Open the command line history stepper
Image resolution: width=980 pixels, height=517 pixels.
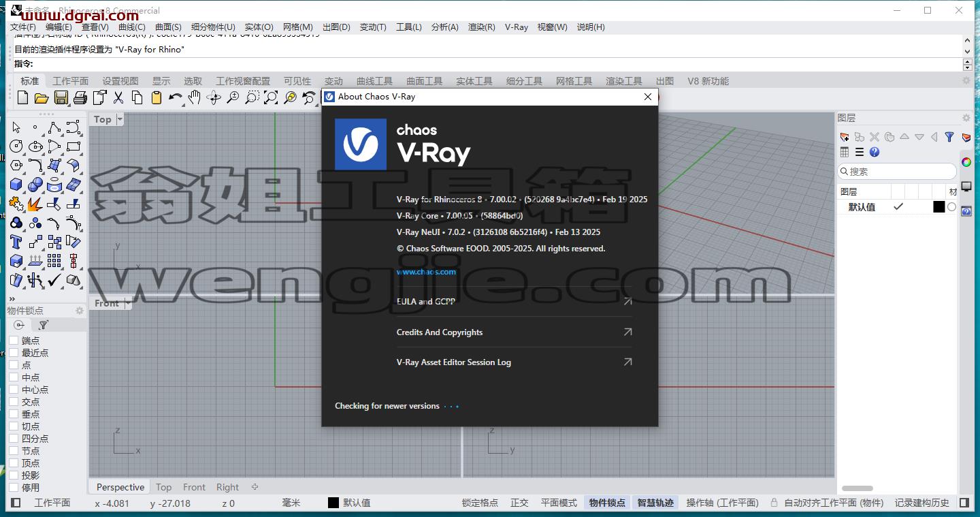[968, 64]
